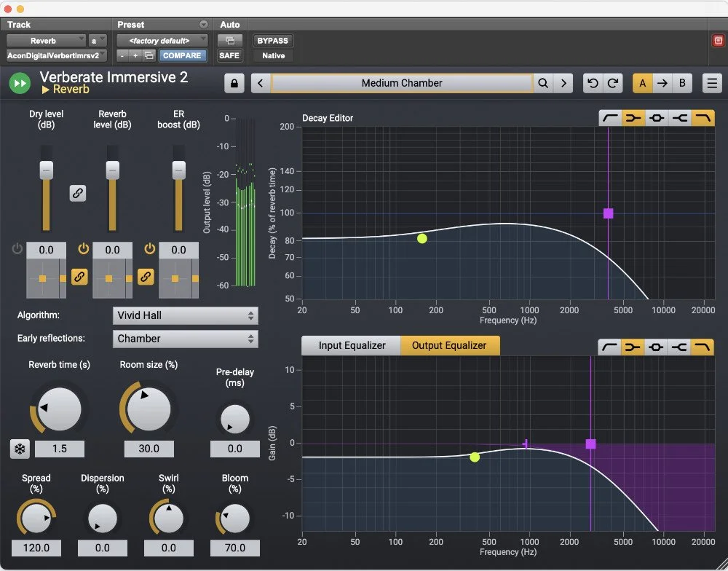Screen dimensions: 728x571
Task: Toggle Decay Editor peak band
Action: point(657,118)
